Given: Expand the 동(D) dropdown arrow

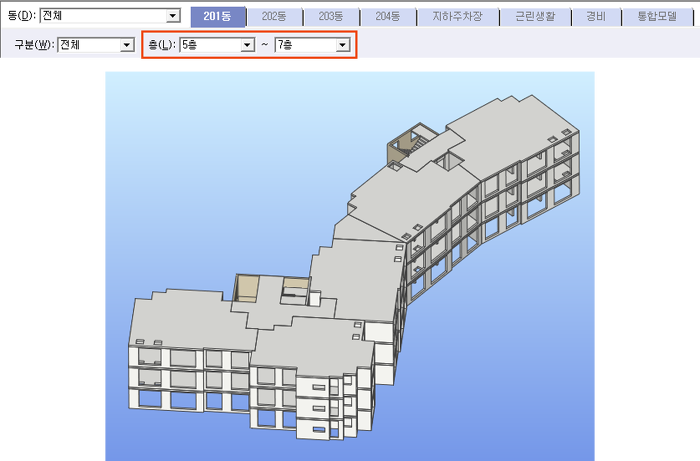Looking at the screenshot, I should point(172,16).
